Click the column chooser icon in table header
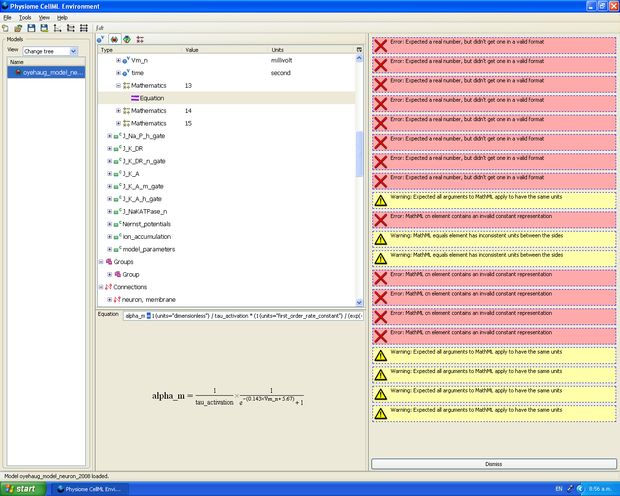 click(359, 50)
